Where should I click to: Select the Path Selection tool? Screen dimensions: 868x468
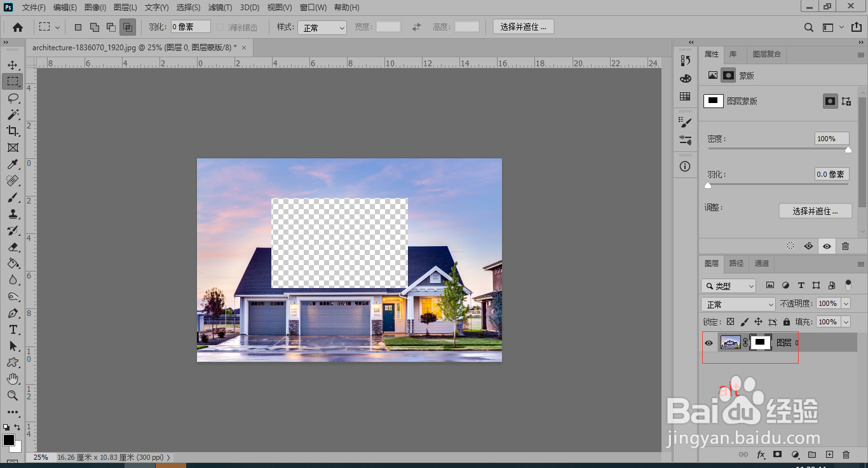coord(13,347)
